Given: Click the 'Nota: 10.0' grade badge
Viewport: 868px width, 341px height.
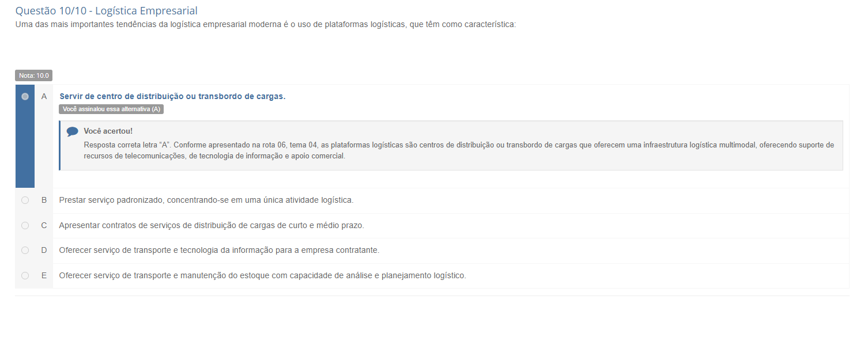Looking at the screenshot, I should pos(34,75).
